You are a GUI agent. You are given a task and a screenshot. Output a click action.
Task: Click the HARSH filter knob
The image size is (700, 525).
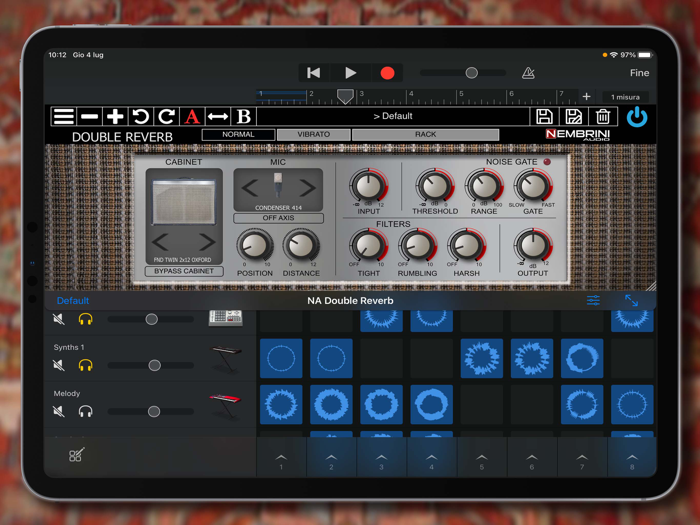coord(467,246)
